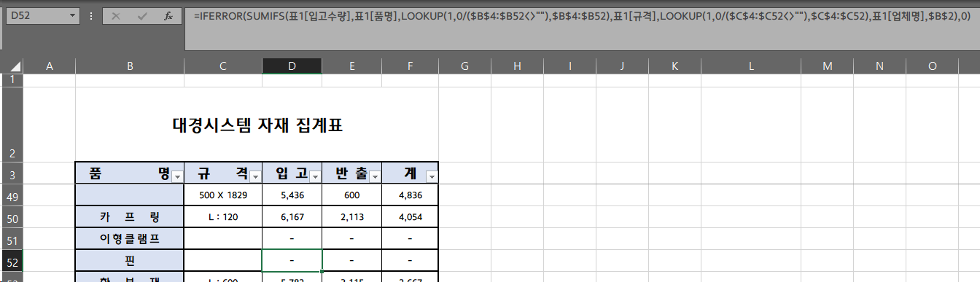
Task: Click the 입 고 header cell
Action: pyautogui.click(x=292, y=173)
